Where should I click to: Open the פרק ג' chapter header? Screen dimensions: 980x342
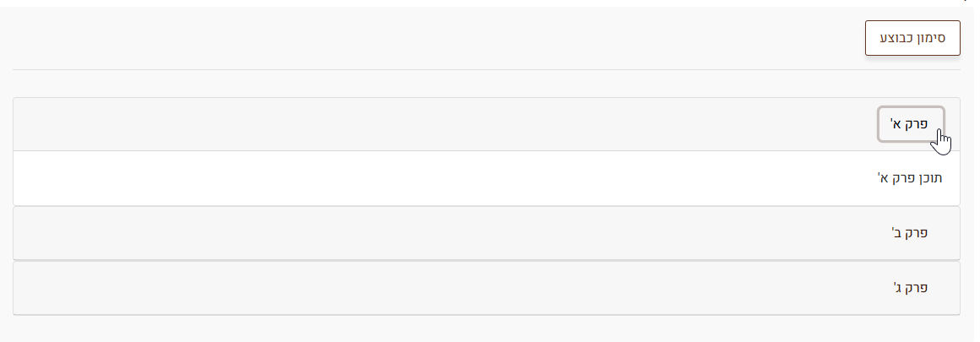(911, 288)
